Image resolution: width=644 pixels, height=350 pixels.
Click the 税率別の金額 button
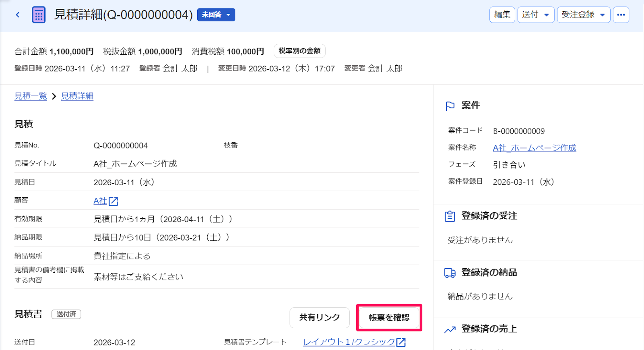tap(299, 51)
